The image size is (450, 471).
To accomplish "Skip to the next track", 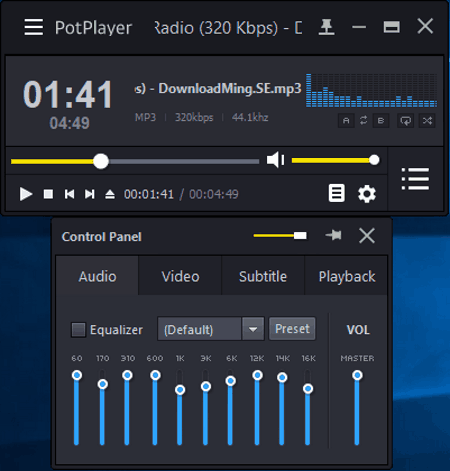I will point(89,194).
